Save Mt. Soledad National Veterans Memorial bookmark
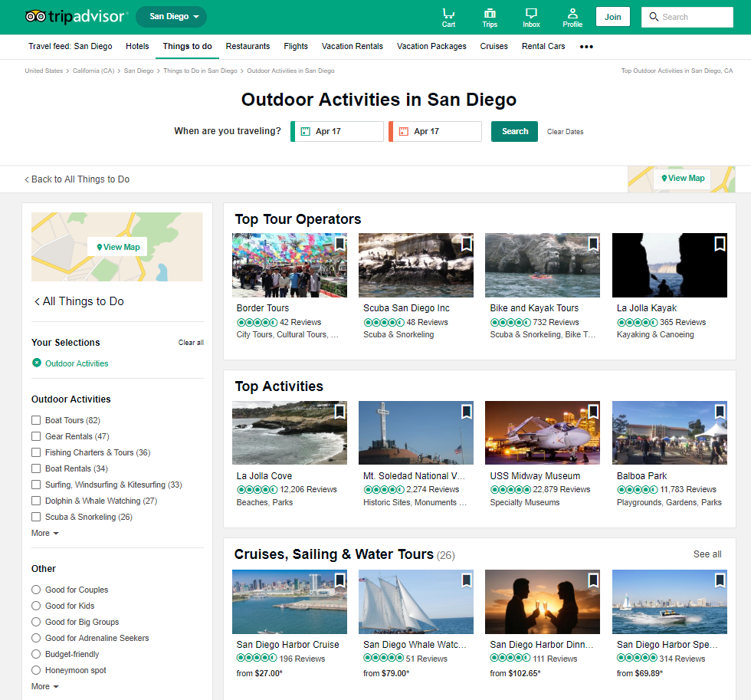This screenshot has width=751, height=700. pyautogui.click(x=467, y=412)
